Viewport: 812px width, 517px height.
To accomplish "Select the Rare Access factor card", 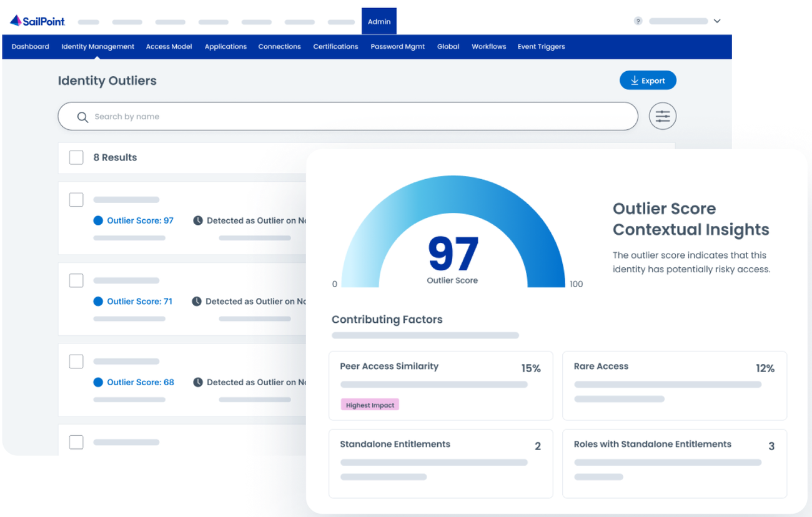I will (675, 386).
